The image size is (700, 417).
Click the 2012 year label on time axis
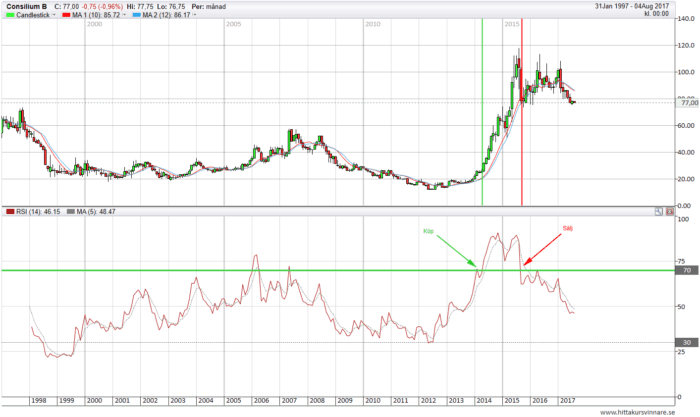coord(428,400)
